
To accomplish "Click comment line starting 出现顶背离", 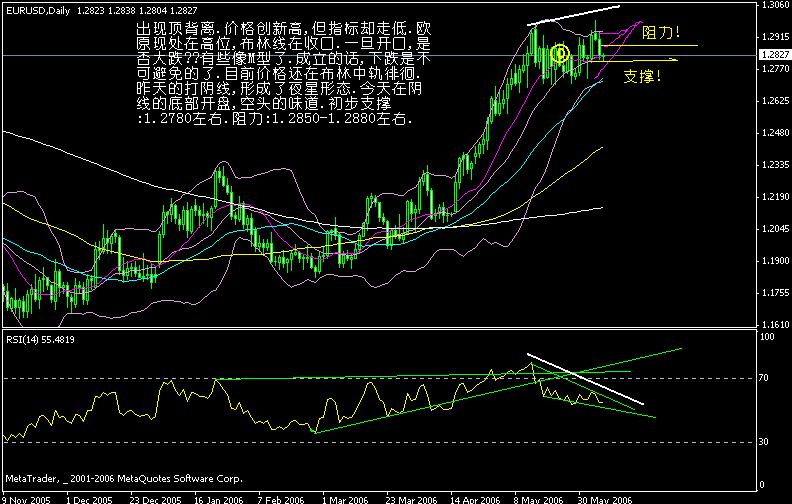I will pyautogui.click(x=284, y=29).
